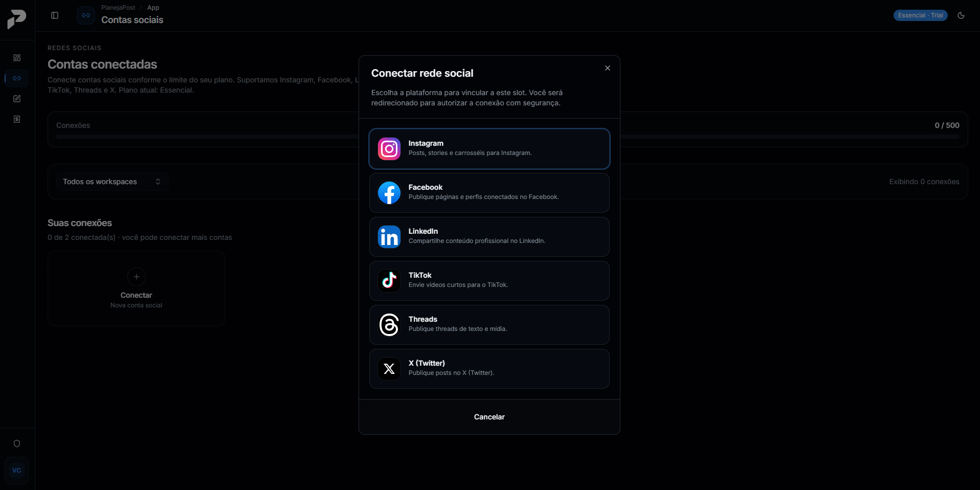Select the link icon in sidebar
This screenshot has width=980, height=490.
[17, 78]
